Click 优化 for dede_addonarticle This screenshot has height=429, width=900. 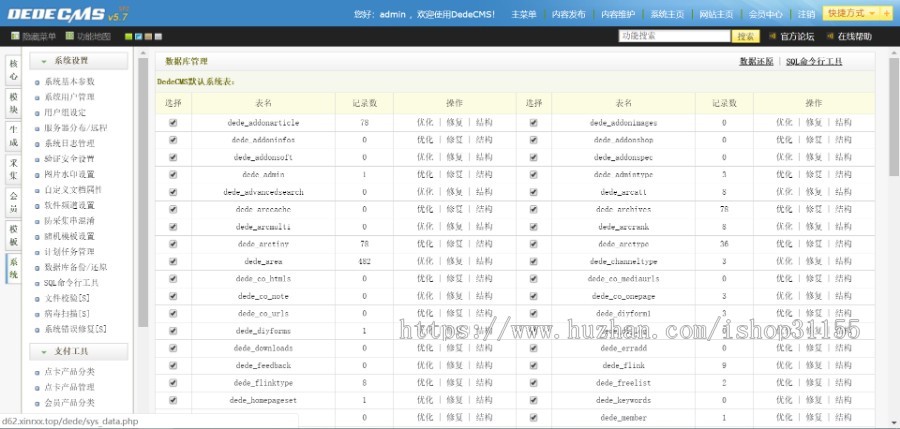click(425, 122)
